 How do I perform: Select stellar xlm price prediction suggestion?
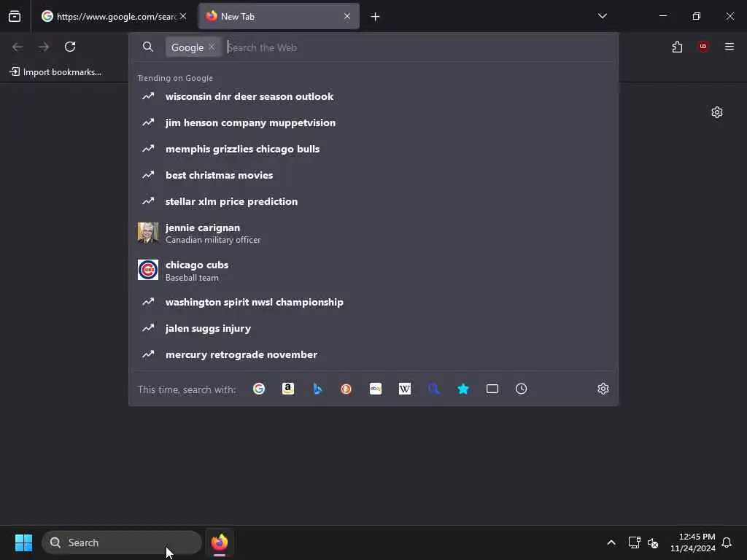tap(373, 201)
